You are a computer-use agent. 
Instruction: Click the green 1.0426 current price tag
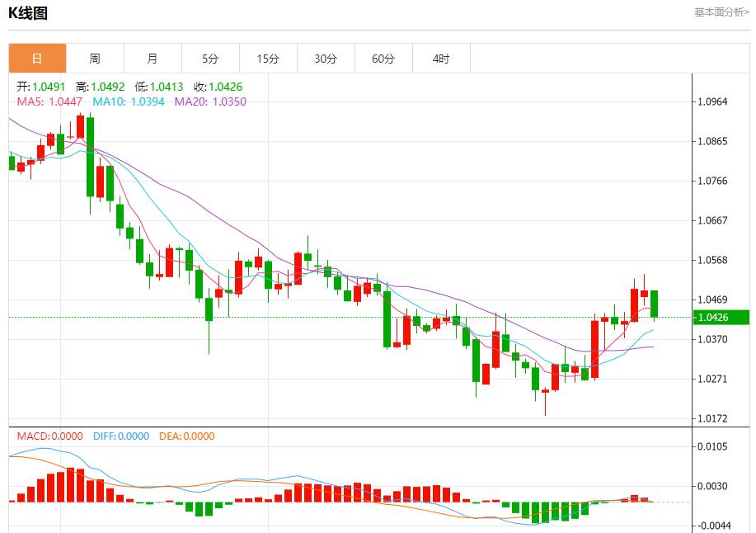721,318
